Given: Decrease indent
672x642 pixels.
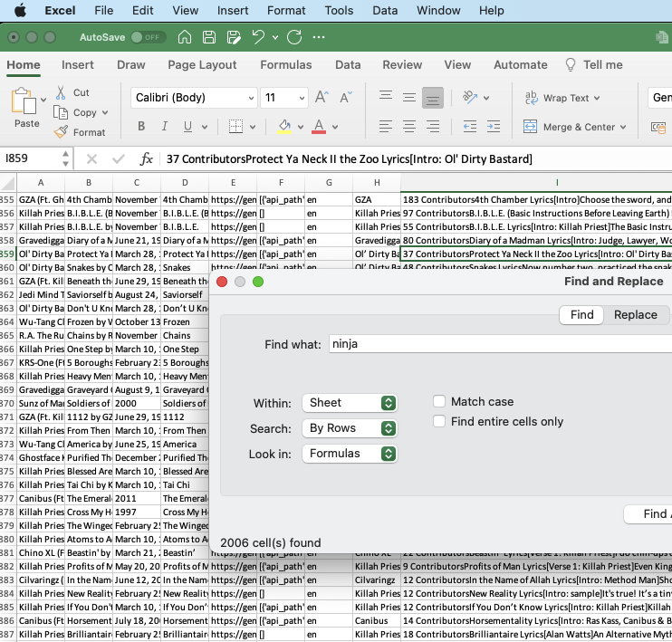Looking at the screenshot, I should click(470, 127).
